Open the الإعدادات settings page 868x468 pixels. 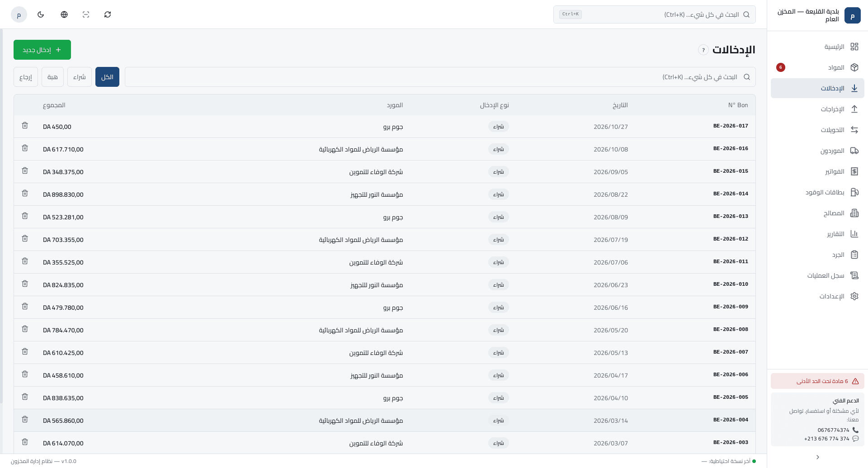coord(817,296)
